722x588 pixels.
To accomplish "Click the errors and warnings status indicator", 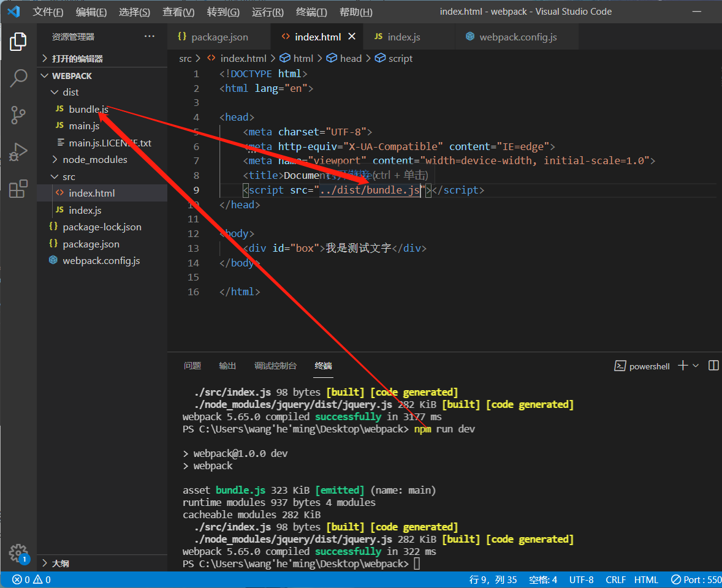I will pos(31,579).
